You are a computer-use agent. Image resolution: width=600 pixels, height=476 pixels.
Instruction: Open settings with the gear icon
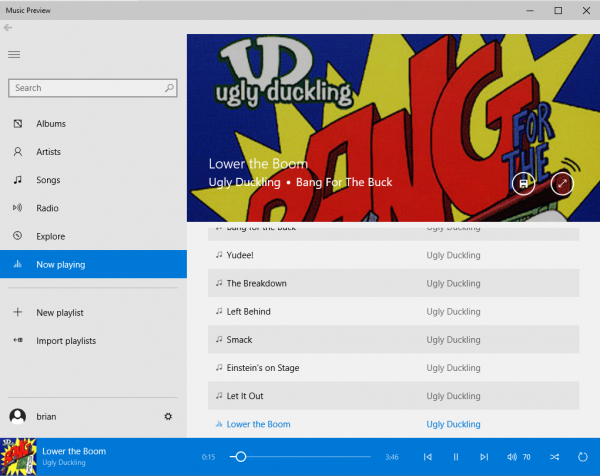click(168, 416)
